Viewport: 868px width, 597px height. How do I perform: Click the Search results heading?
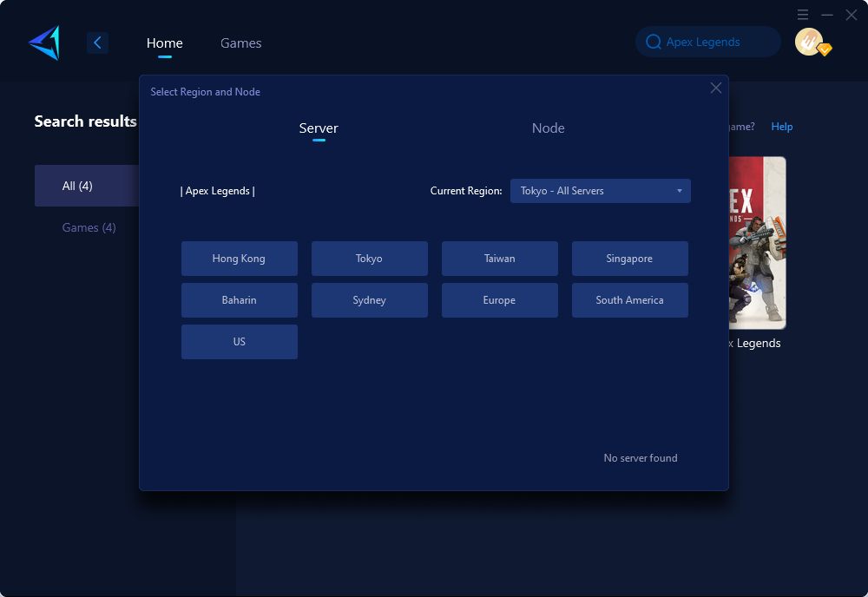[86, 121]
